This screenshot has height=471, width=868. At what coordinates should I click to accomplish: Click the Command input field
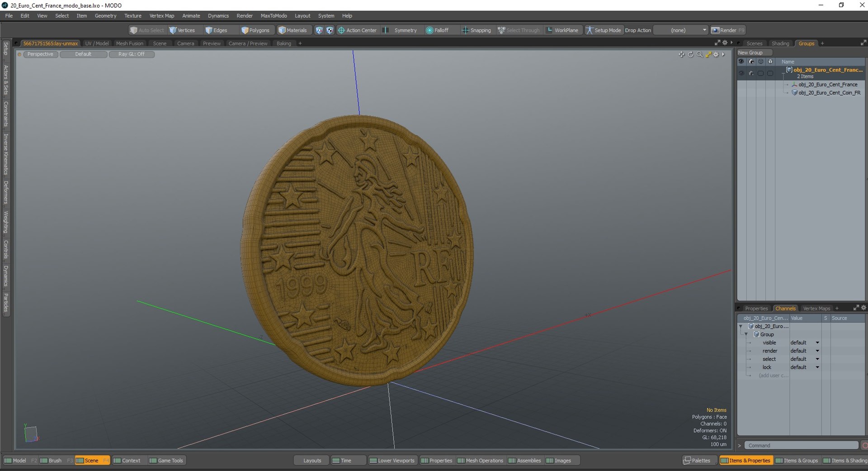(x=801, y=446)
